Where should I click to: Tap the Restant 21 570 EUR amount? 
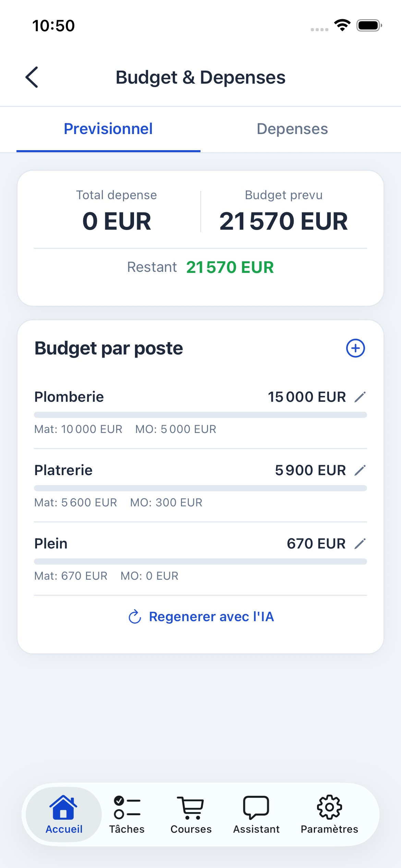230,267
